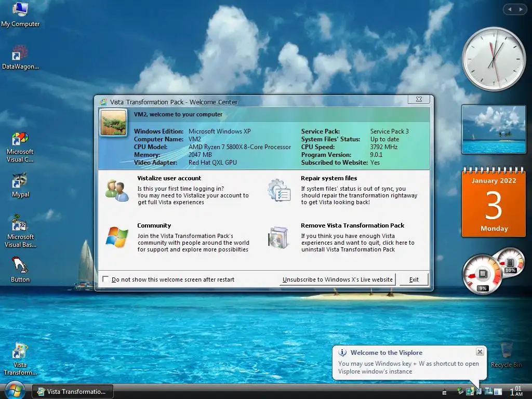
Task: Open Remove Vista Transformation Pack link
Action: [353, 225]
